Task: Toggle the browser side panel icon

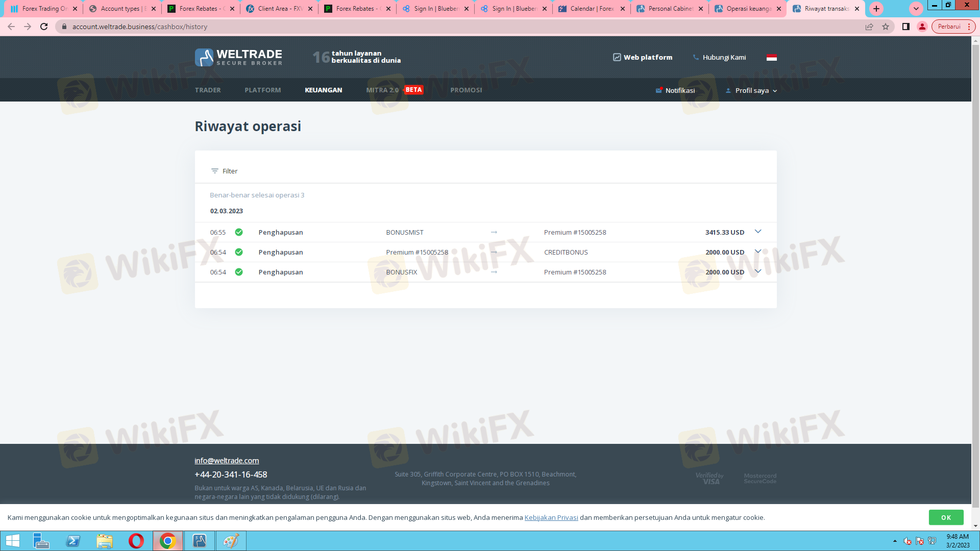Action: click(906, 27)
